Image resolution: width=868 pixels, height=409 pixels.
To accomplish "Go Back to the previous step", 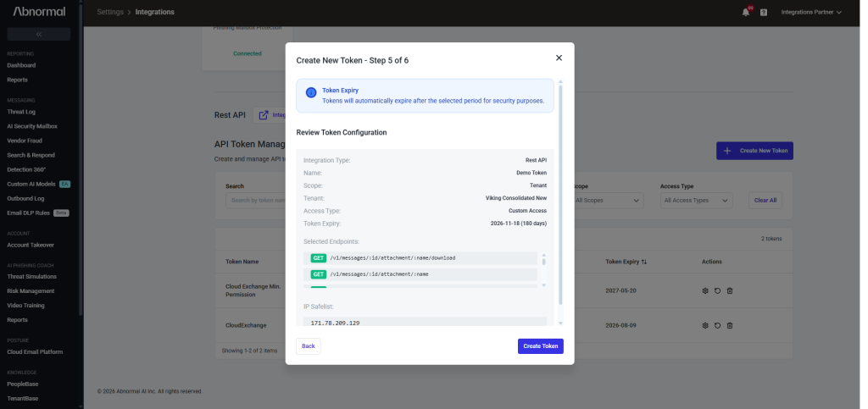I will [x=309, y=346].
